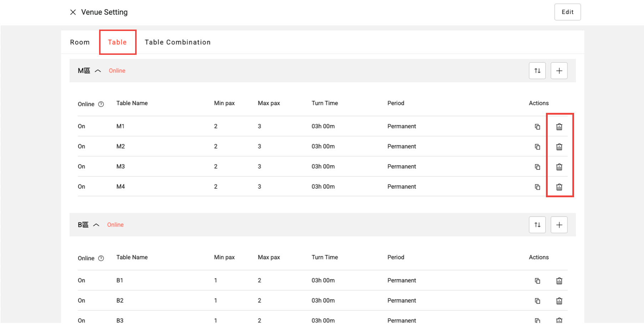
Task: Open the Table Combination tab
Action: click(177, 42)
